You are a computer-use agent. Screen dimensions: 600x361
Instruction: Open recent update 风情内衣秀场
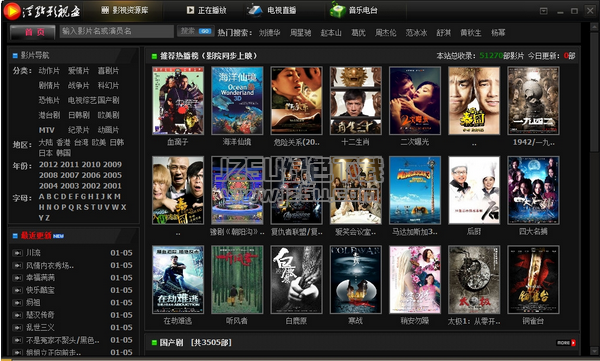[50, 265]
